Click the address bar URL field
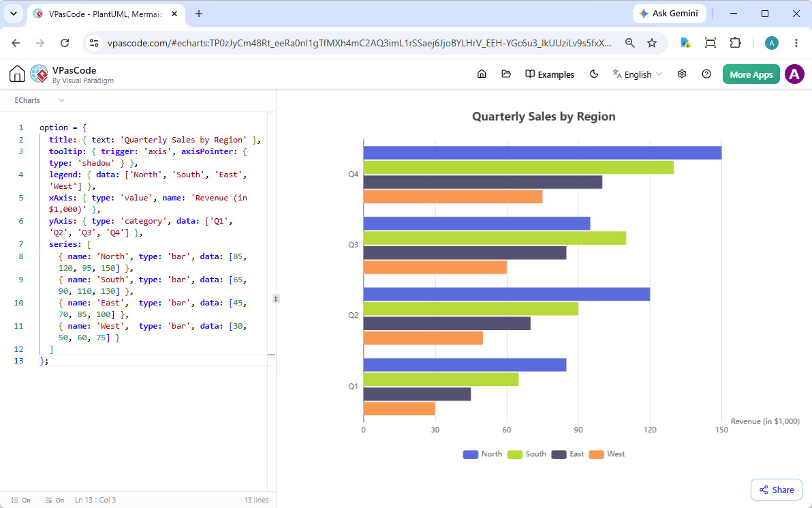The width and height of the screenshot is (812, 508). coord(359,43)
